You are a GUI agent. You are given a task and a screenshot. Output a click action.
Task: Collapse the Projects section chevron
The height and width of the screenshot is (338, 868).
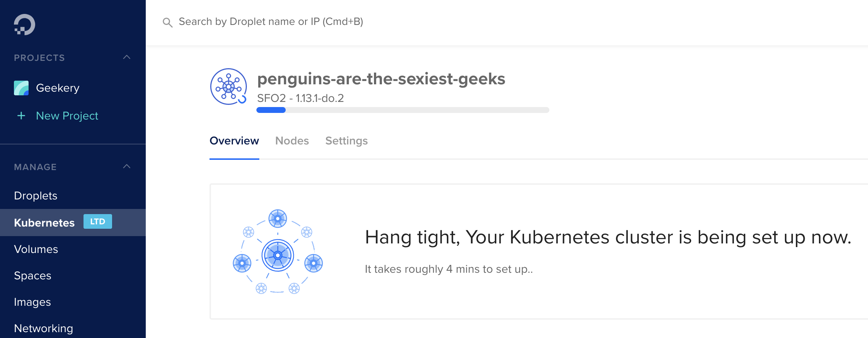pyautogui.click(x=127, y=57)
